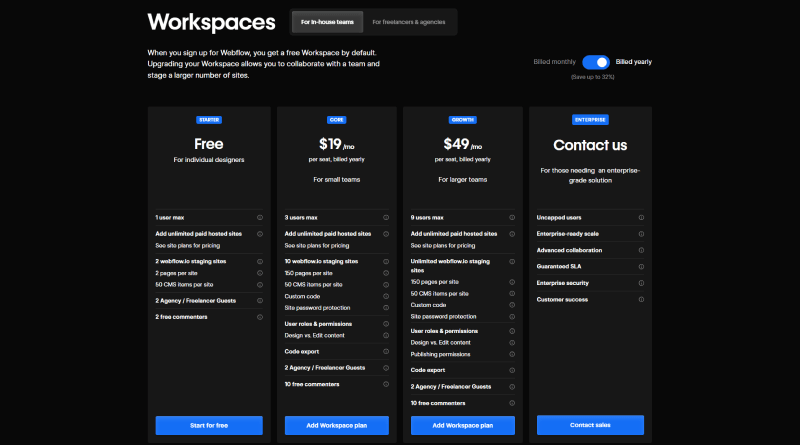This screenshot has width=800, height=445.
Task: Open info icon for Core Custom code
Action: tap(386, 296)
